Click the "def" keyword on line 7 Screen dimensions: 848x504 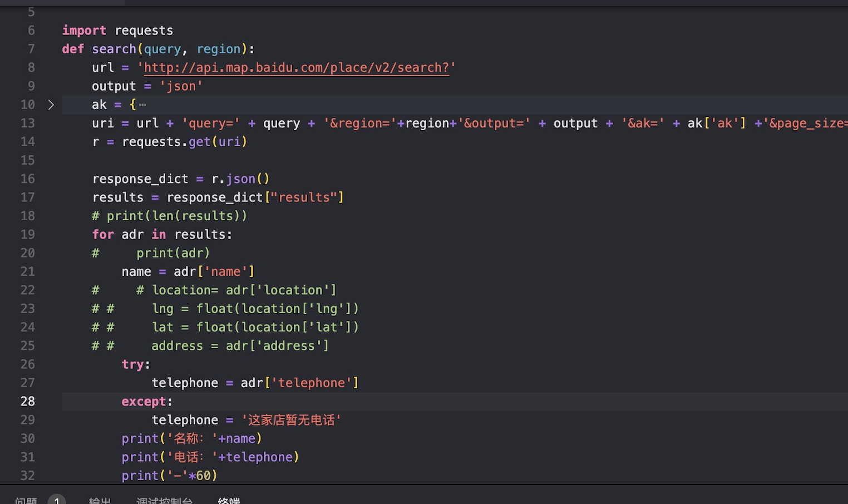coord(73,49)
